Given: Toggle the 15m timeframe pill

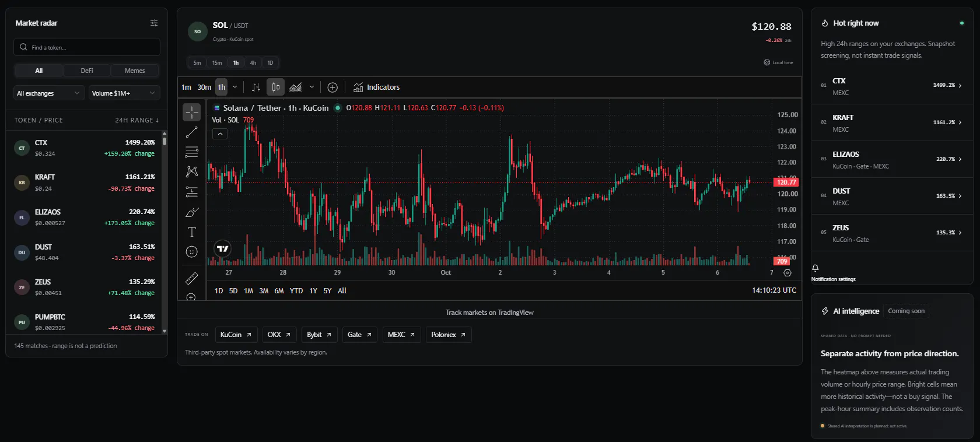Looking at the screenshot, I should [217, 63].
